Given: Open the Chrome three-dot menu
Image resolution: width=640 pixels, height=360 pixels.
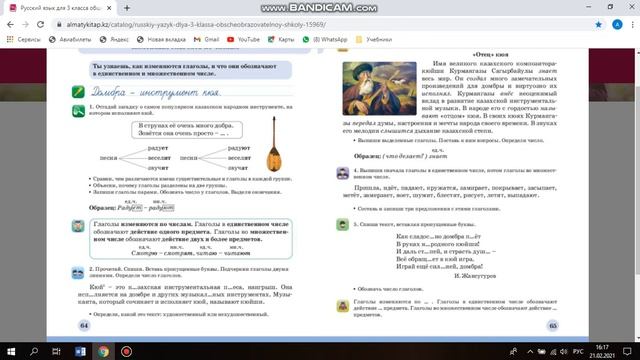Looking at the screenshot, I should pos(632,24).
